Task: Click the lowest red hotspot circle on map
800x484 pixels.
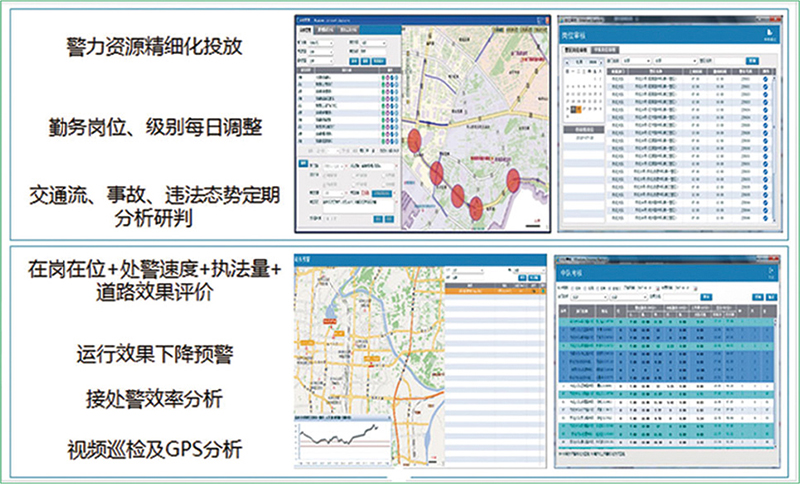Action: (x=477, y=208)
